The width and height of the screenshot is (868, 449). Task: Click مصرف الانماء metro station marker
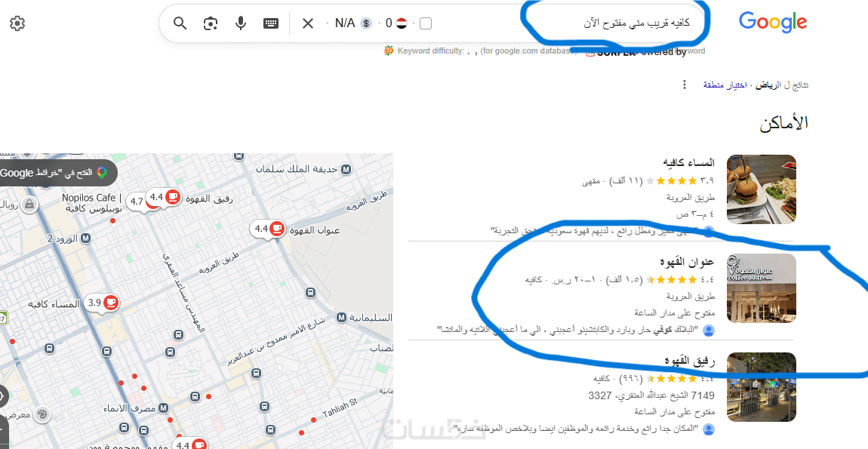(163, 408)
